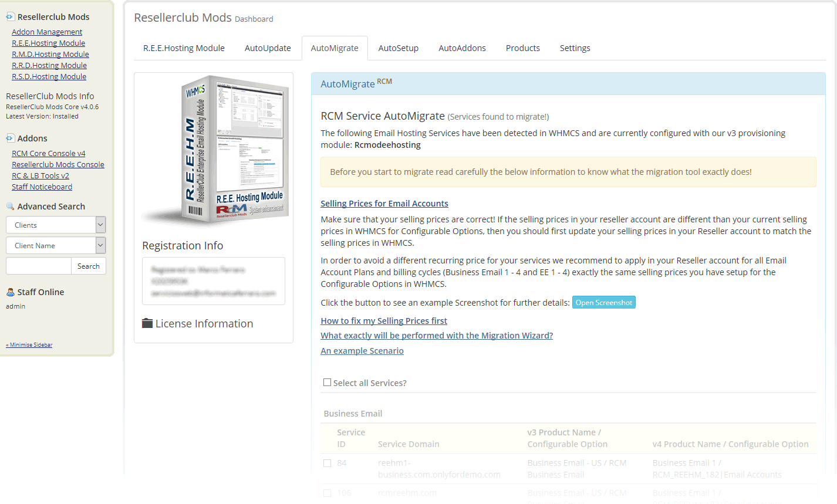
Task: Switch to the AutoUpdate tab
Action: click(268, 48)
